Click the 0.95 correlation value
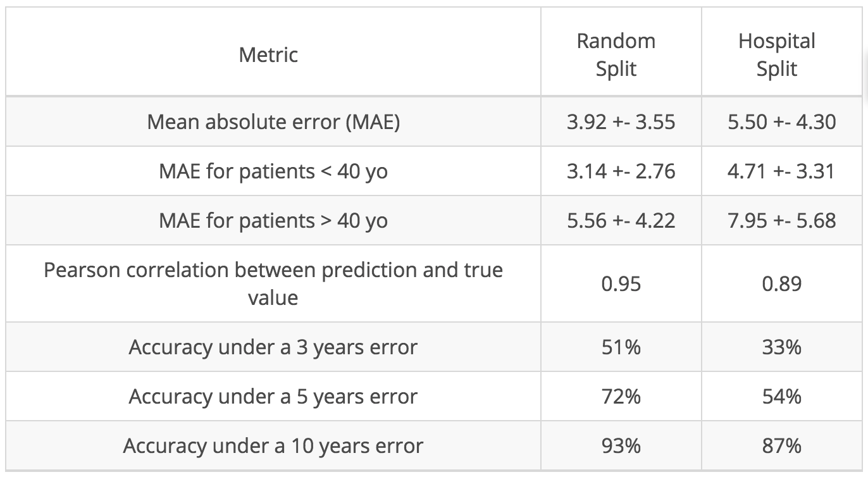Image resolution: width=868 pixels, height=477 pixels. pyautogui.click(x=621, y=283)
